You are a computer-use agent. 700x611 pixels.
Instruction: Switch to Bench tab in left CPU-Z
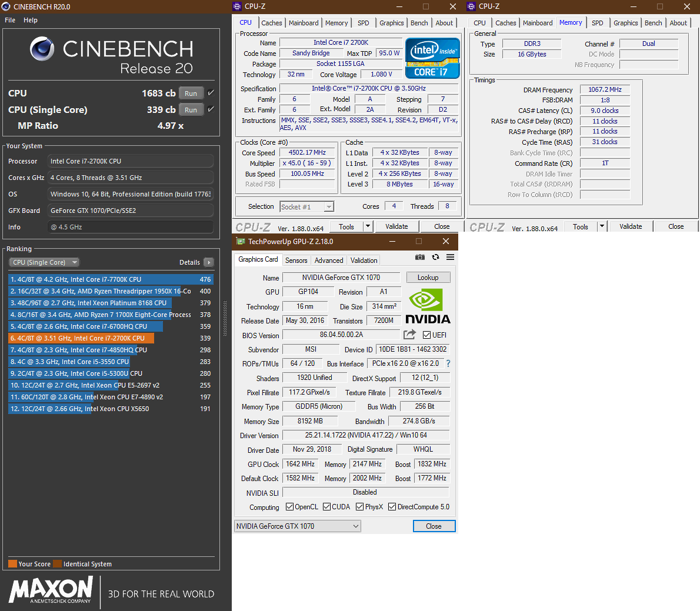[x=419, y=23]
